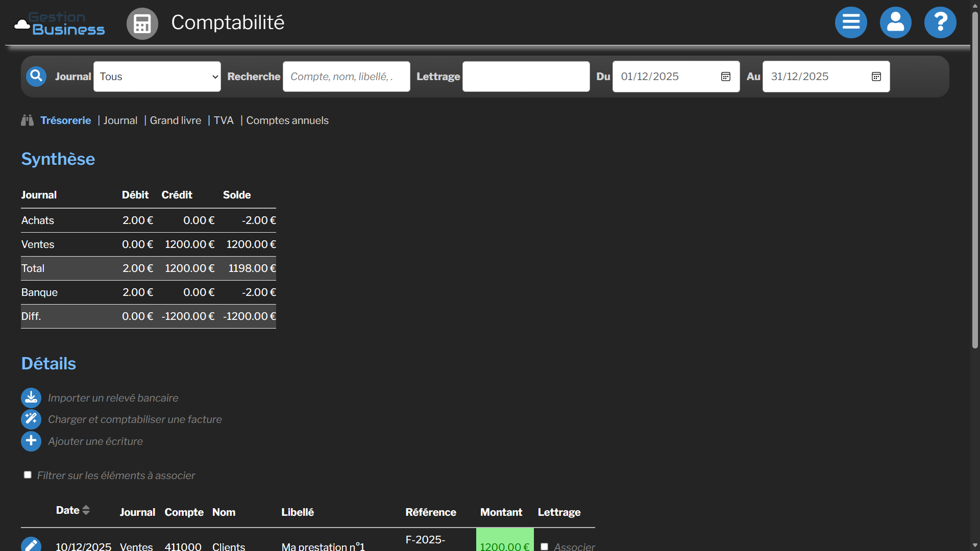Click the Comptes annuels link
Viewport: 980px width, 551px height.
click(x=287, y=120)
